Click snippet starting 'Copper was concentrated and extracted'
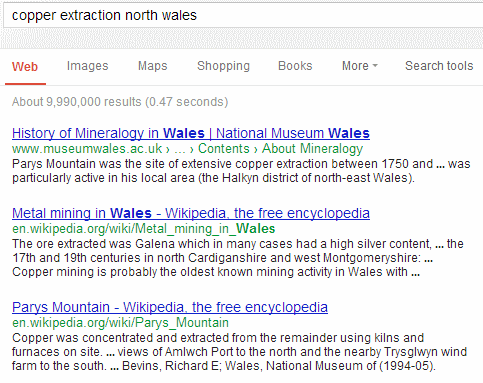 240,352
